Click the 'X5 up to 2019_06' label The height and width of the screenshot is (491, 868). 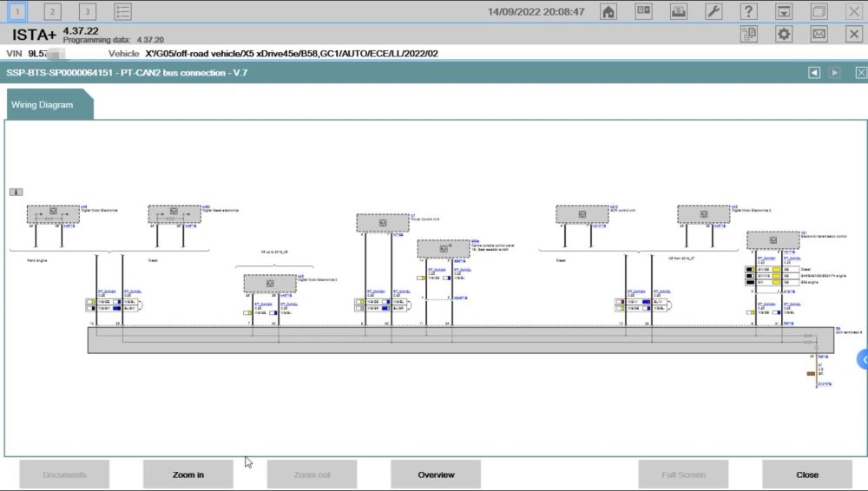click(274, 252)
